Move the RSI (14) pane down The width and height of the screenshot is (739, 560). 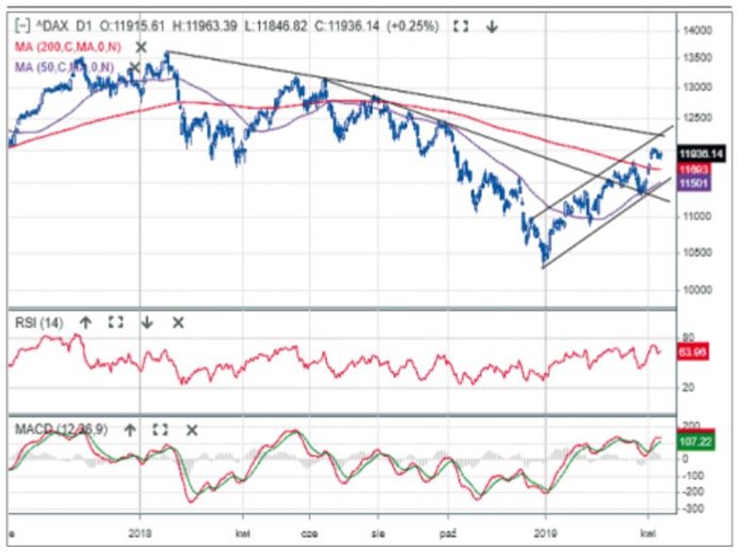coord(147,322)
